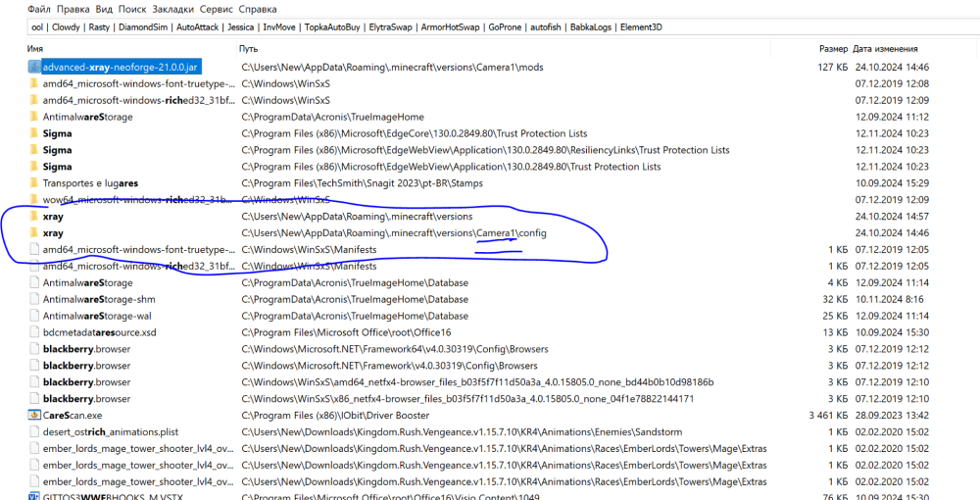Select the Transportes e lugares folder name
This screenshot has width=980, height=500.
pyautogui.click(x=90, y=183)
